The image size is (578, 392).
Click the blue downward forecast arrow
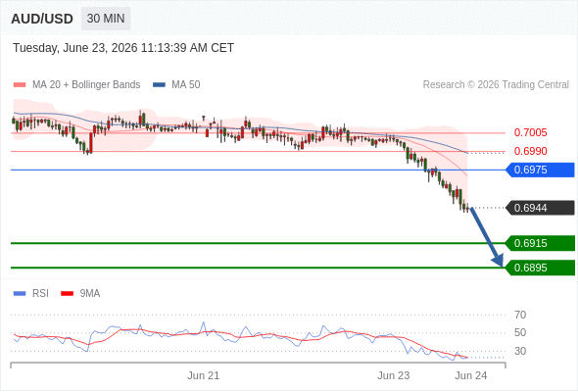[487, 237]
